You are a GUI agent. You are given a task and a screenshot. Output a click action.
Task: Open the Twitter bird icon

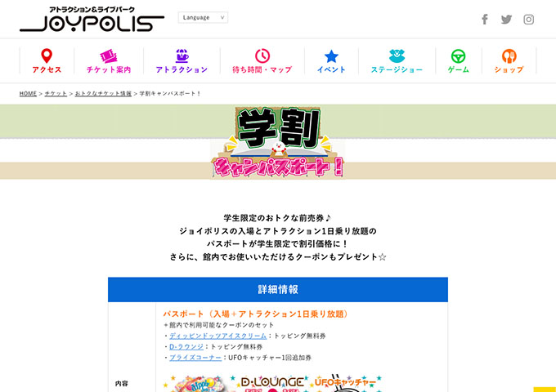[x=506, y=20]
